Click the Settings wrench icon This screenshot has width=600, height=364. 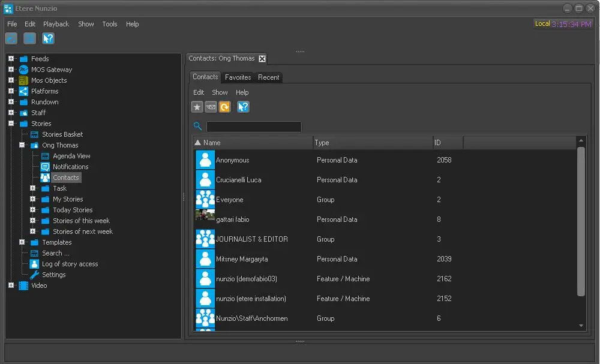click(x=34, y=275)
